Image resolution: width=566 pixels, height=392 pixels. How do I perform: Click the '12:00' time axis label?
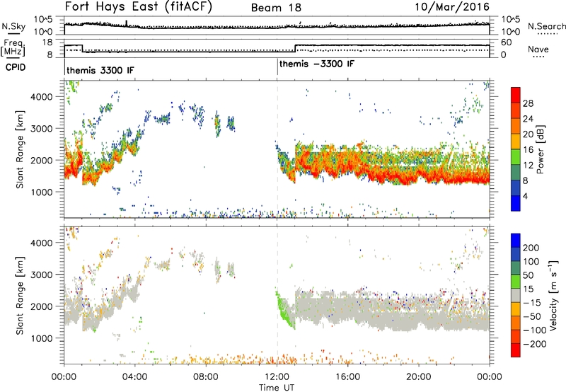point(277,377)
